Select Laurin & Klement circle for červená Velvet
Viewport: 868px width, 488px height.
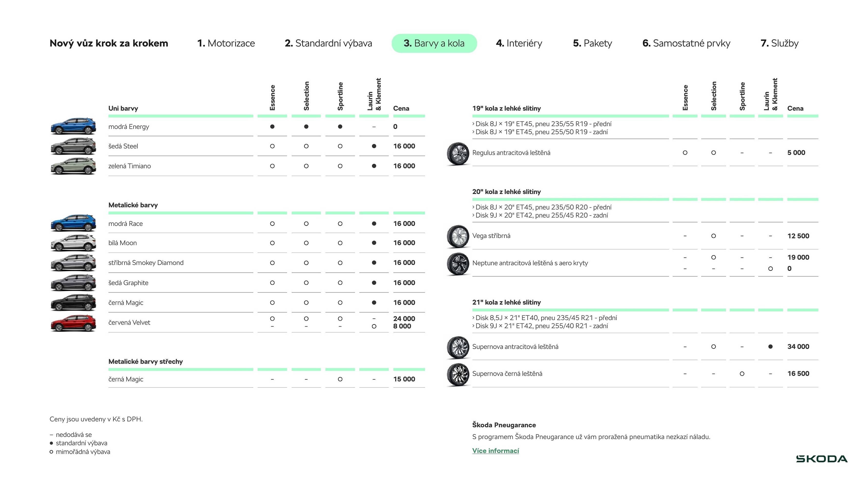click(x=374, y=326)
